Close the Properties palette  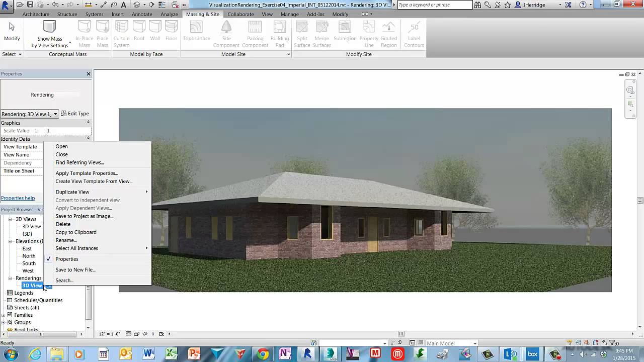pyautogui.click(x=89, y=74)
